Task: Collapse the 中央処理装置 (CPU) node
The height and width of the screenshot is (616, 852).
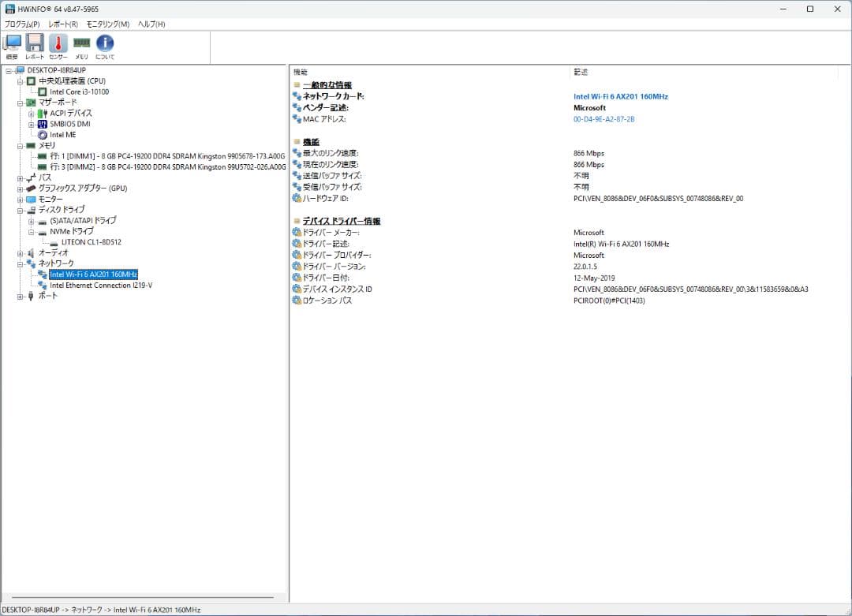Action: tap(20, 81)
